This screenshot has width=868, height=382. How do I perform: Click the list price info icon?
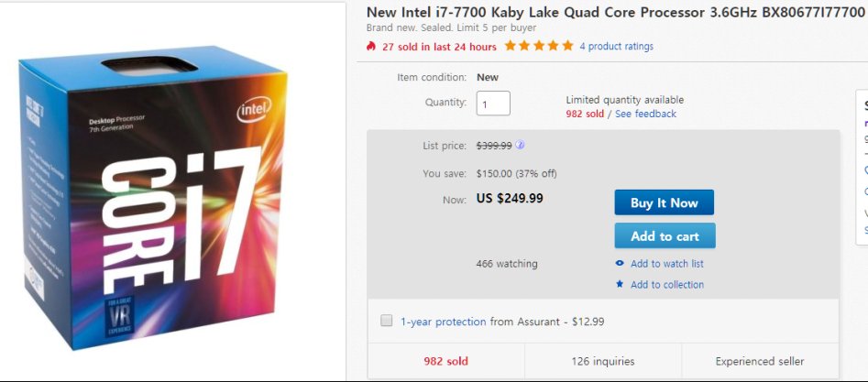520,145
